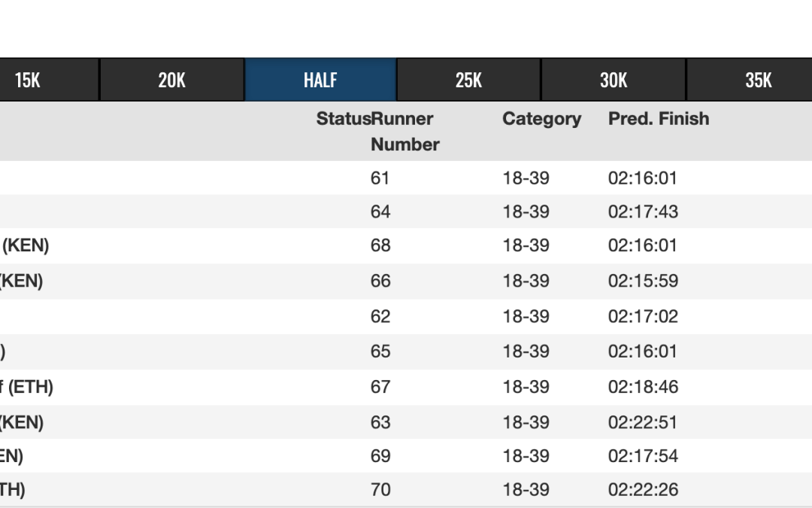Select the row for runner number 61
This screenshot has width=812, height=508.
click(380, 178)
